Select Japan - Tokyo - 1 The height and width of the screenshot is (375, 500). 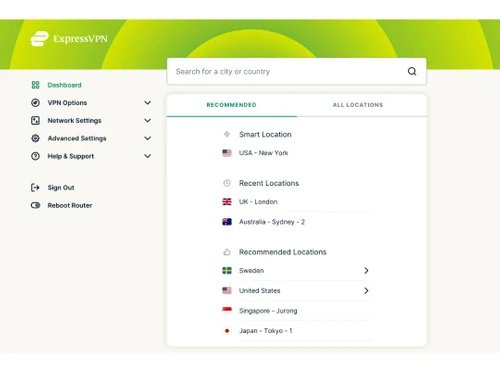click(x=265, y=331)
